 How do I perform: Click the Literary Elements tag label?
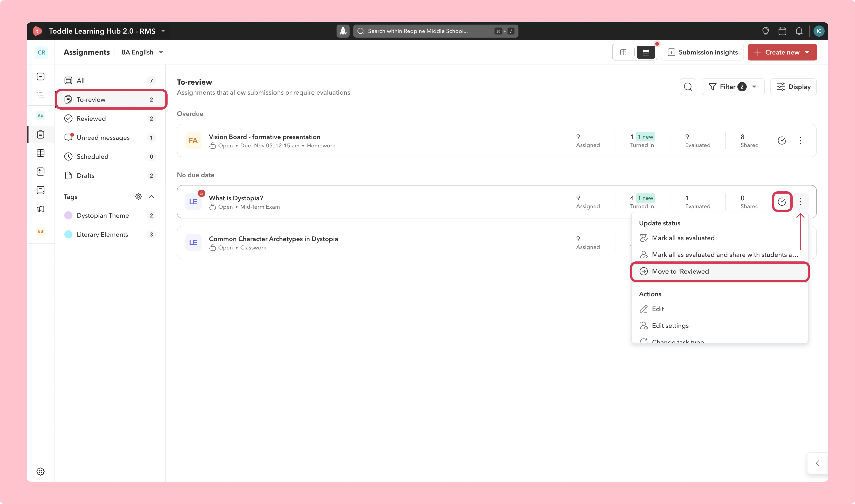(x=102, y=234)
